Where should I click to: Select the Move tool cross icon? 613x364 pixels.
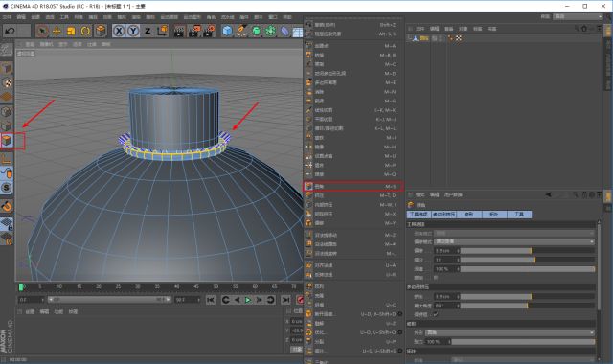57,31
